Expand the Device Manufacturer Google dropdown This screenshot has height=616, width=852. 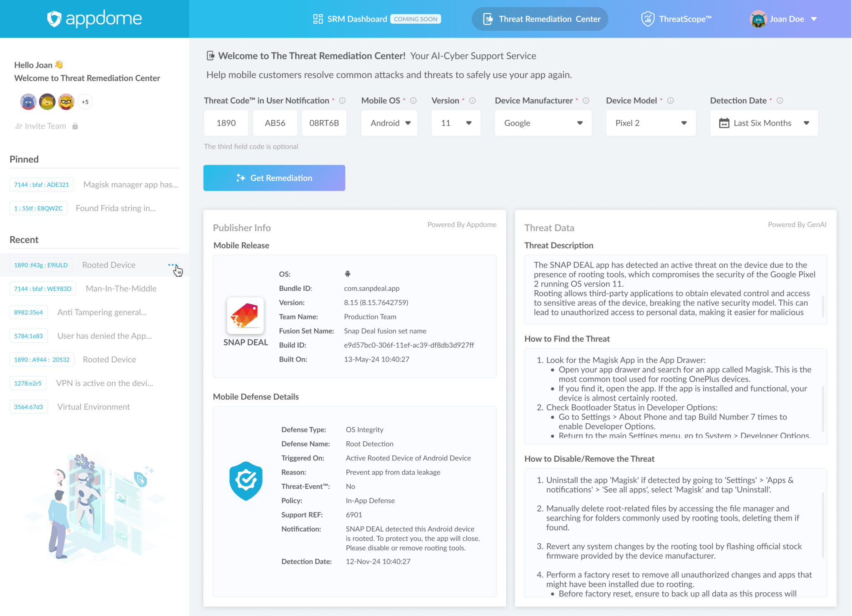point(542,123)
